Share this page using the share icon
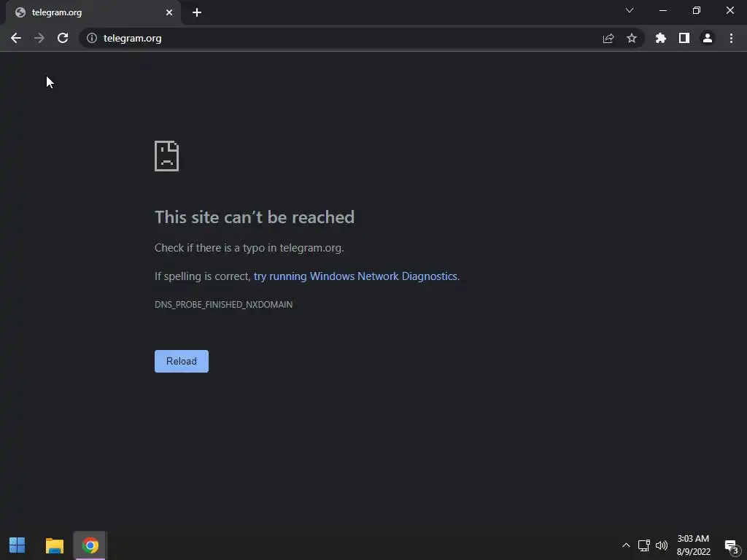The image size is (747, 560). [x=608, y=38]
